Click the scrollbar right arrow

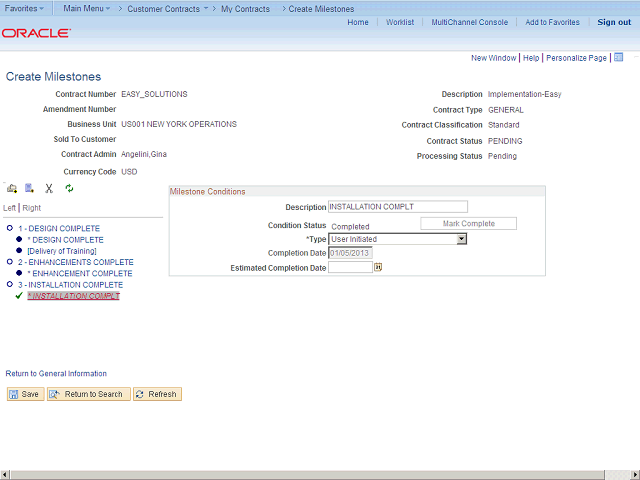[x=635, y=475]
